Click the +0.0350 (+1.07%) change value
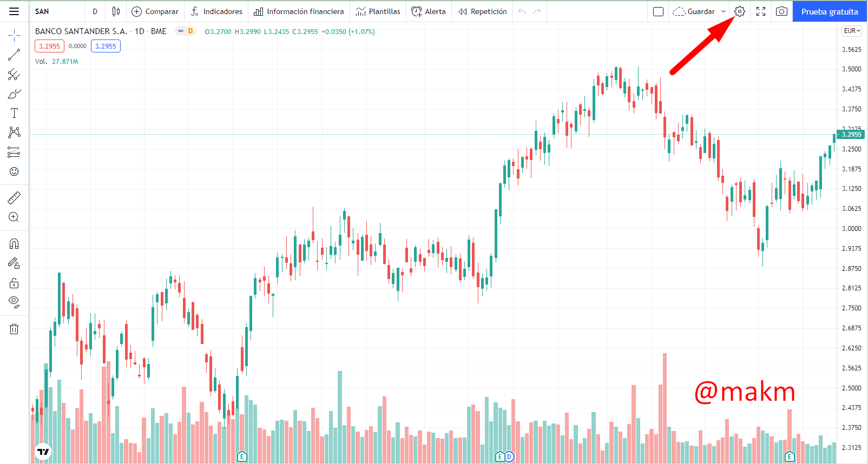The image size is (868, 464). (x=348, y=32)
